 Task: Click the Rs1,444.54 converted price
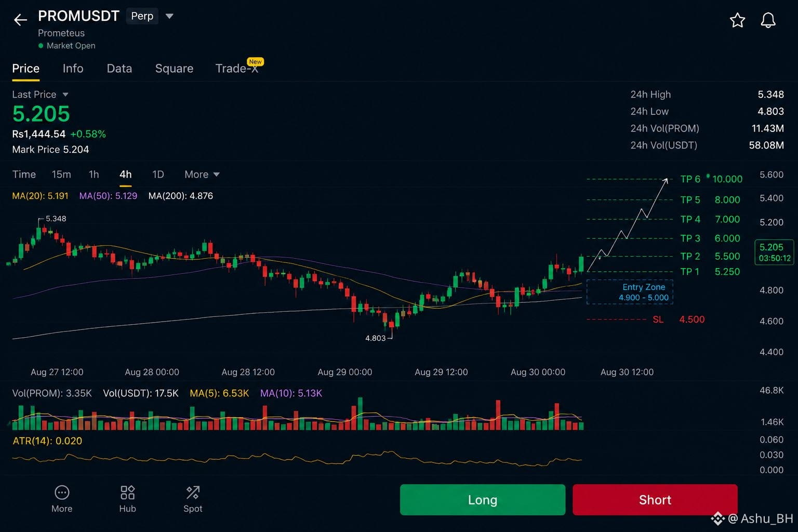point(39,134)
